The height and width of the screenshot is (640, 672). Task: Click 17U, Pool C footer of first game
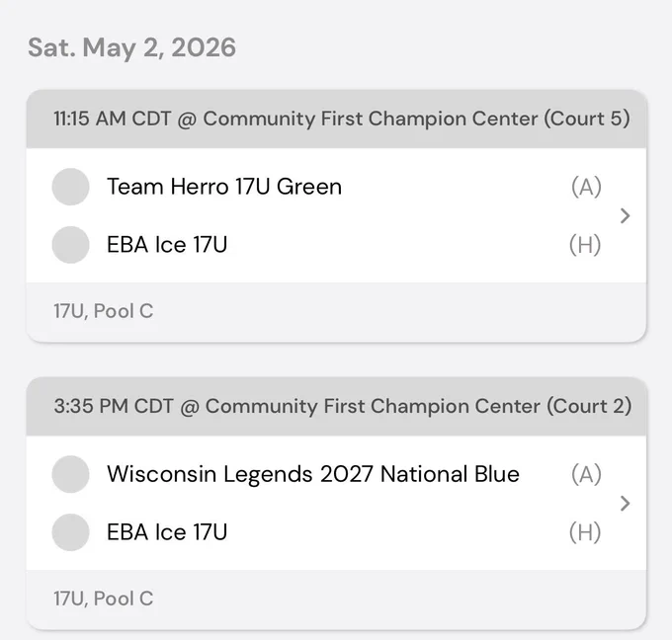point(104,311)
